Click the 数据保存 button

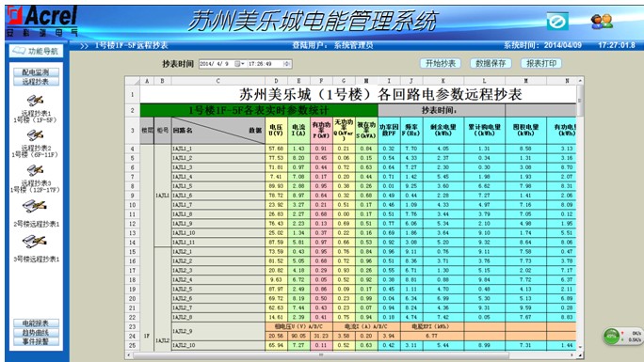491,63
